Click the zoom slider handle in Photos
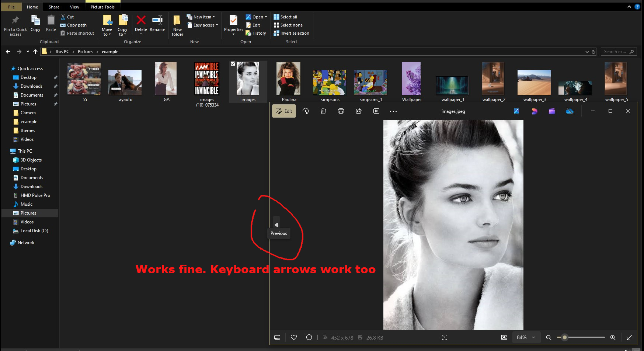Screen dimensions: 644x351 click(x=565, y=337)
